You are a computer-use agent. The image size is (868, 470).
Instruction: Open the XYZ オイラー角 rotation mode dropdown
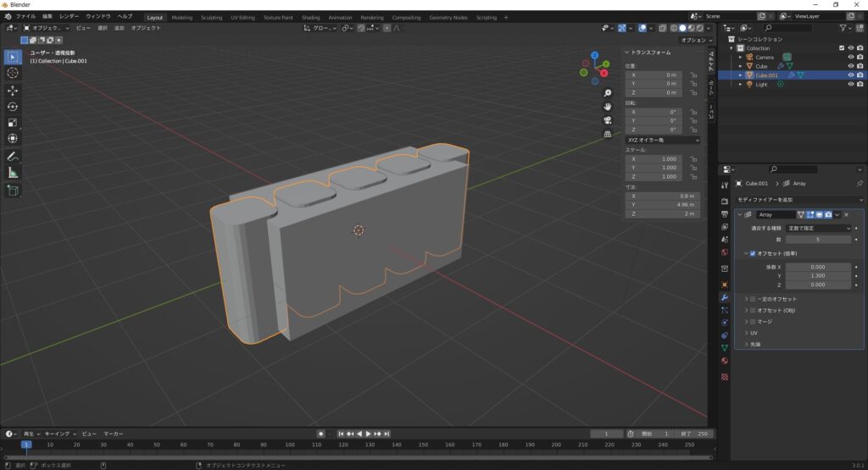pyautogui.click(x=663, y=140)
